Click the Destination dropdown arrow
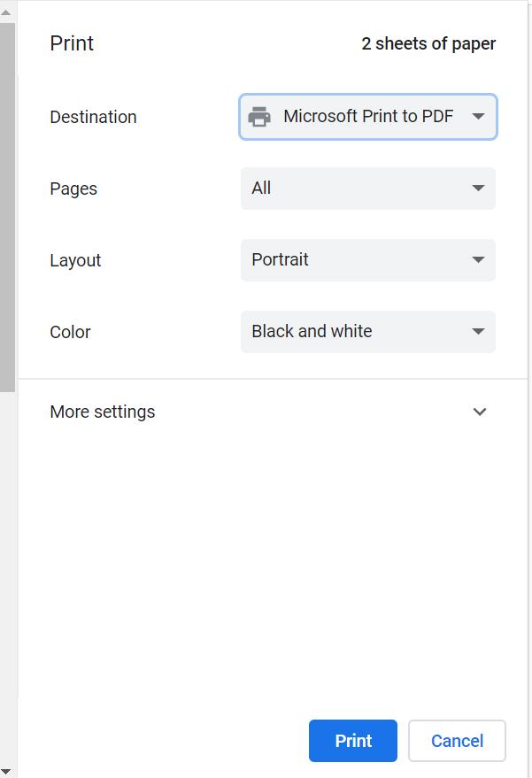 (x=478, y=117)
